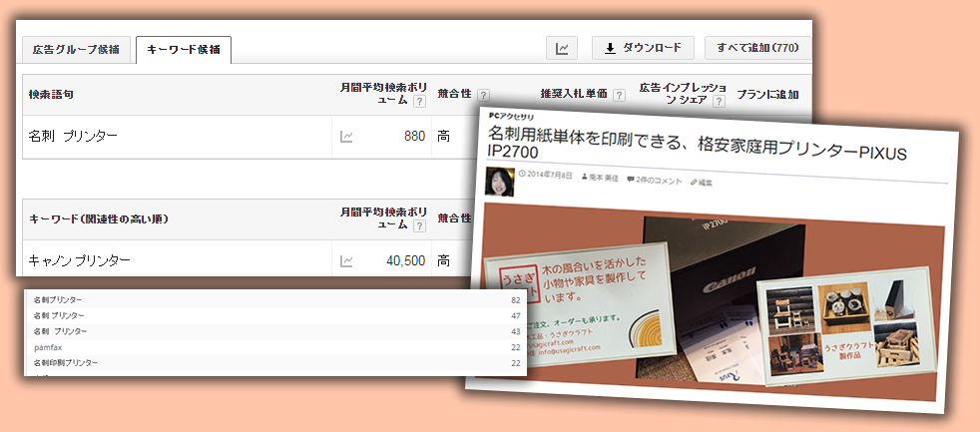Click help icon beside lower 月間平均検索ボリューム header
The width and height of the screenshot is (980, 432).
[419, 225]
